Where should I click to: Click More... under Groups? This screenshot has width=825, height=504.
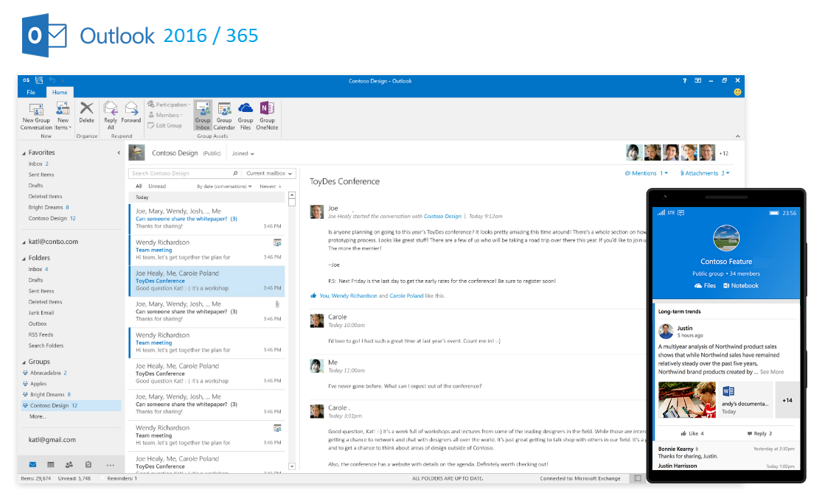point(38,416)
